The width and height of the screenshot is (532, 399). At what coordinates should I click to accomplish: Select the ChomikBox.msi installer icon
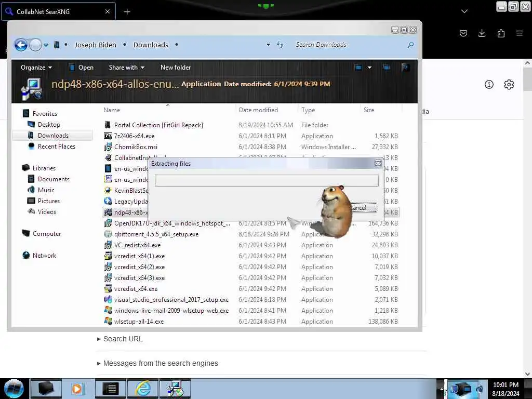coord(108,147)
